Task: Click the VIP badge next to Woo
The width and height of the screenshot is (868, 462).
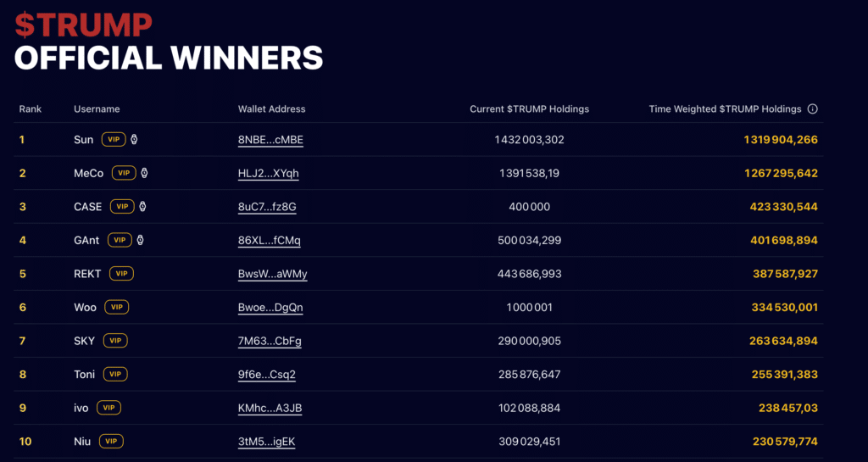Action: (x=117, y=307)
